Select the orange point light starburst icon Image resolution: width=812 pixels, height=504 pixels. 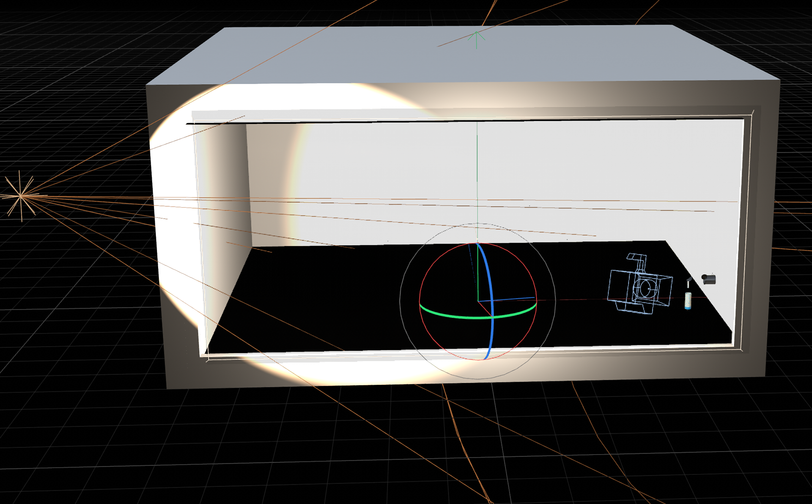21,196
